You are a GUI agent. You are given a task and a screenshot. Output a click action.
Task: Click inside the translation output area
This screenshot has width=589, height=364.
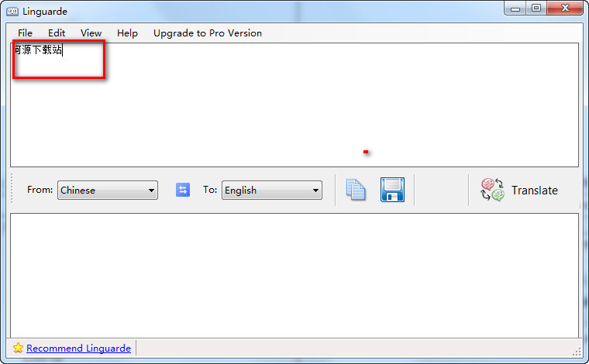click(294, 276)
